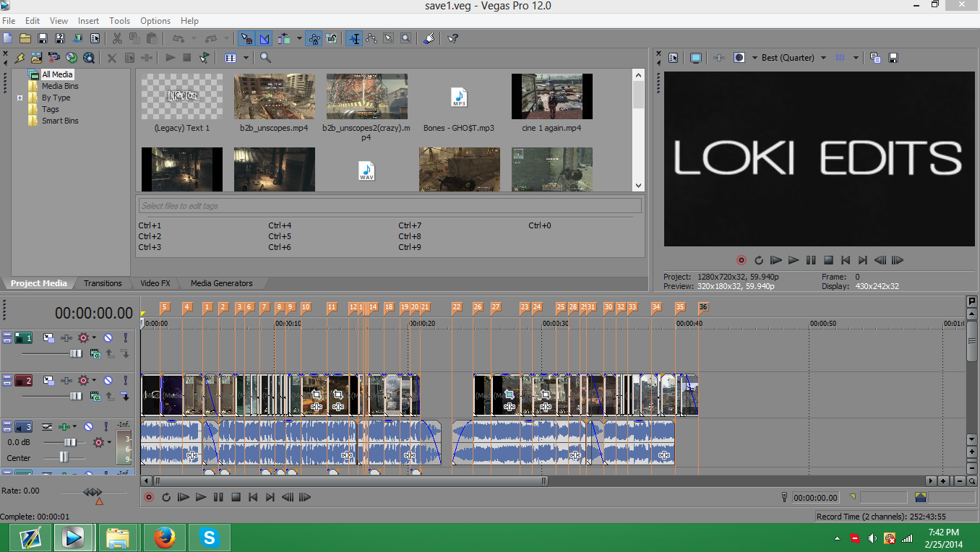
Task: Click the Search Media Bins magnifier icon
Action: (x=265, y=58)
